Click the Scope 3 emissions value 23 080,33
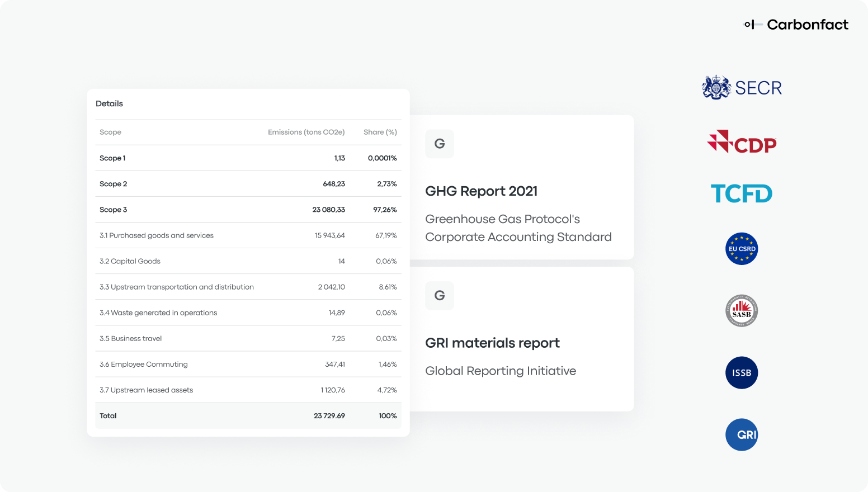 point(329,210)
